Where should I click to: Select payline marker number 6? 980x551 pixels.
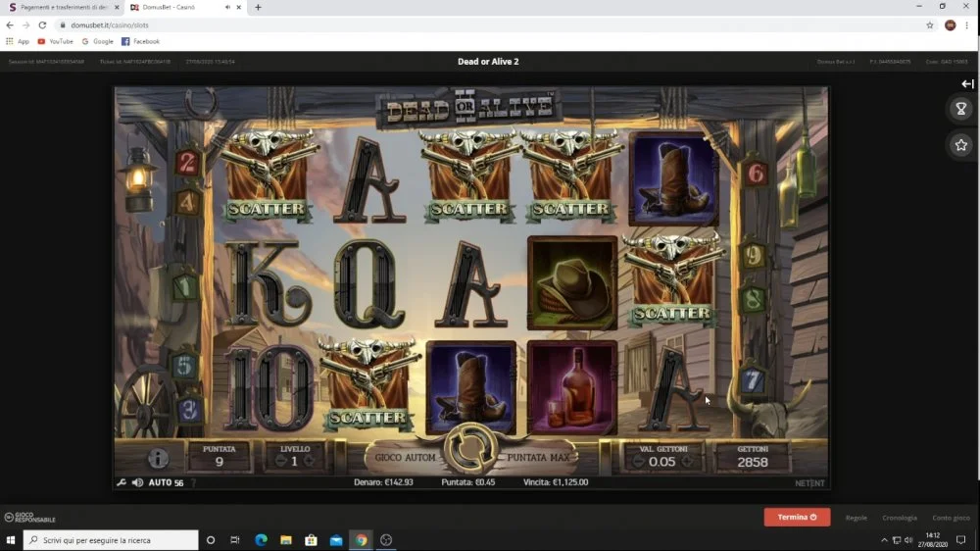pyautogui.click(x=755, y=174)
